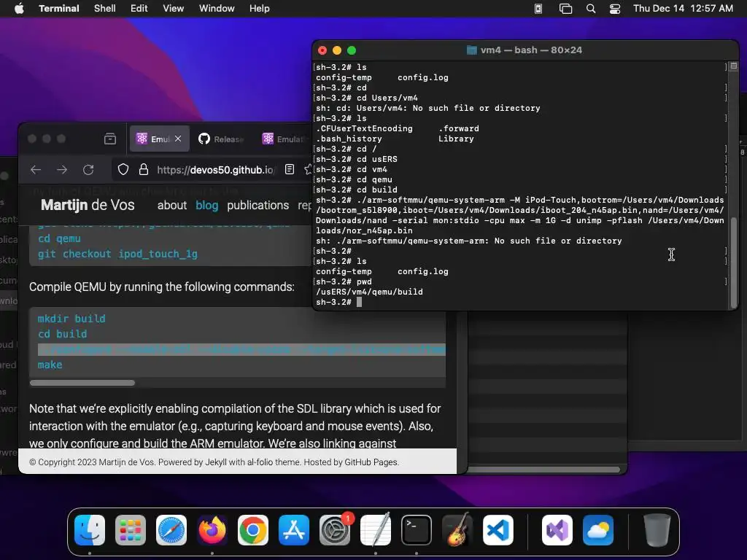
Task: Open the publications navigation link
Action: pyautogui.click(x=258, y=205)
